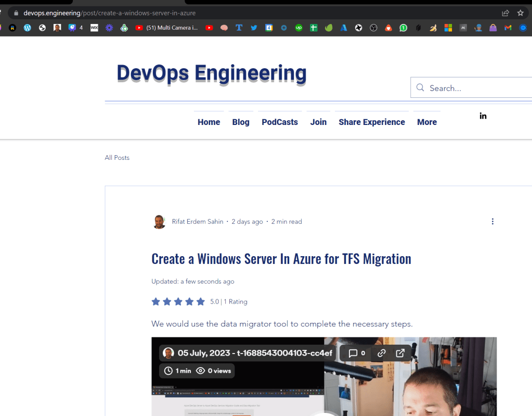Open the LinkedIn icon in site header
The width and height of the screenshot is (532, 416).
pyautogui.click(x=483, y=116)
